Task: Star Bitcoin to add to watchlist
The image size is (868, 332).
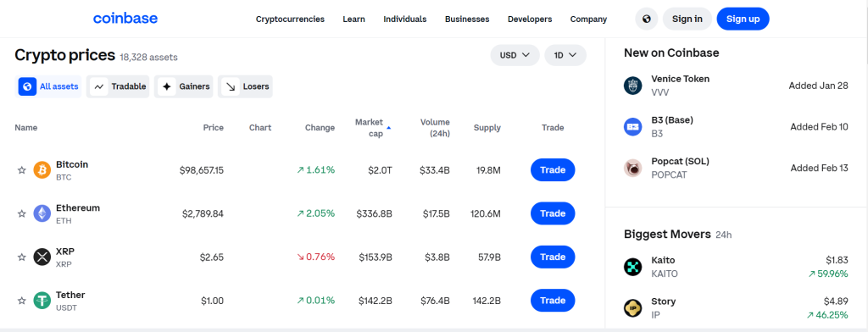Action: (x=21, y=170)
